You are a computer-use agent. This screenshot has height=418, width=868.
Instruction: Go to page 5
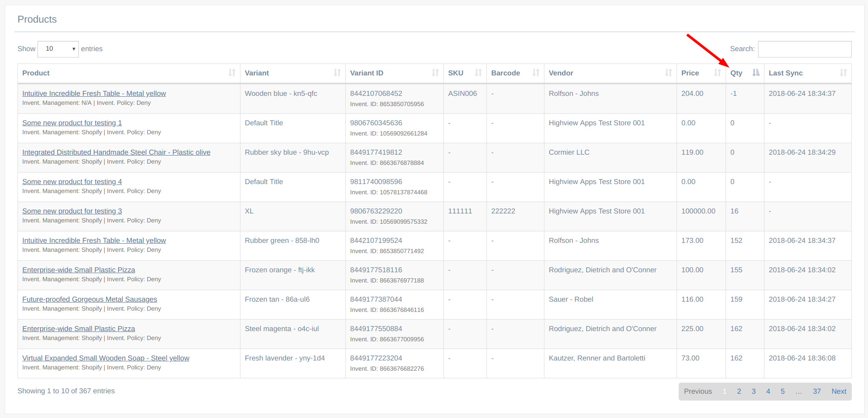click(x=782, y=391)
